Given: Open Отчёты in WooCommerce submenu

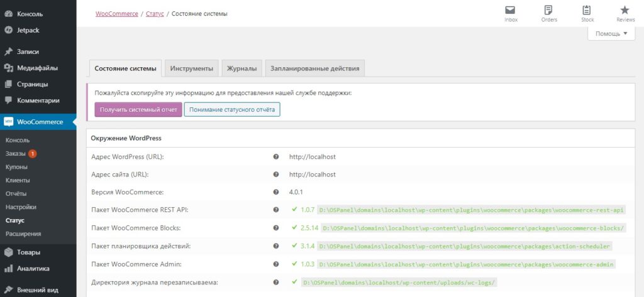Looking at the screenshot, I should pyautogui.click(x=16, y=193).
